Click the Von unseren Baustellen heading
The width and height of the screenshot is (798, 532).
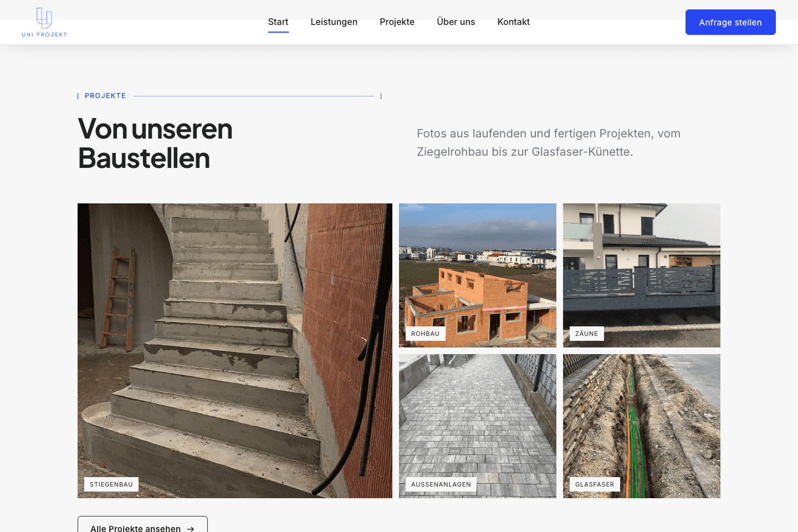(x=155, y=144)
